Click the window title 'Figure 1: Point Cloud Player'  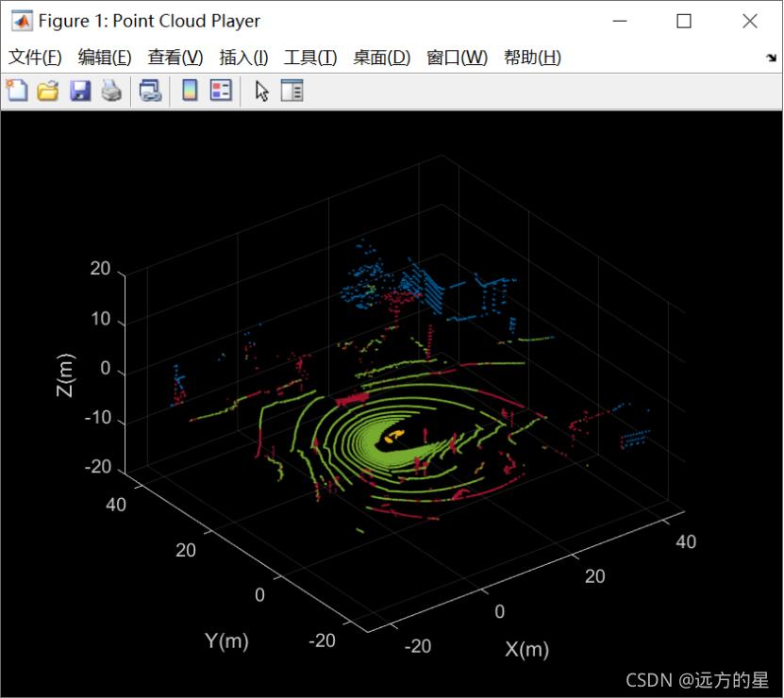(149, 21)
